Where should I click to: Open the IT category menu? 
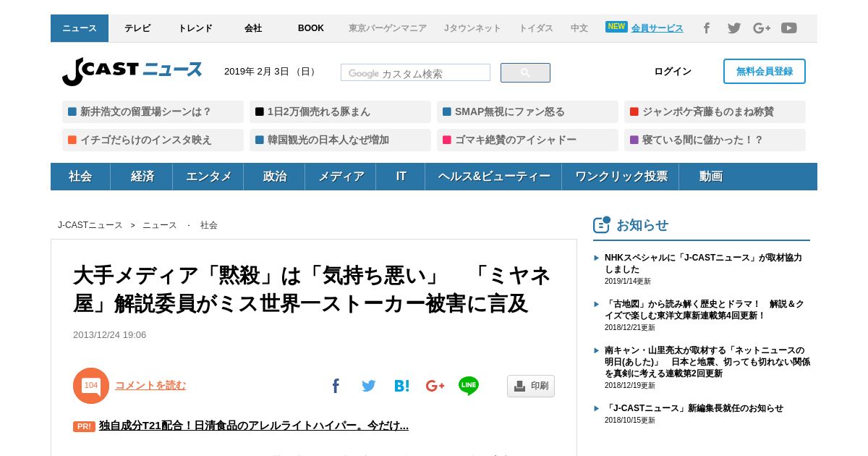(x=401, y=177)
